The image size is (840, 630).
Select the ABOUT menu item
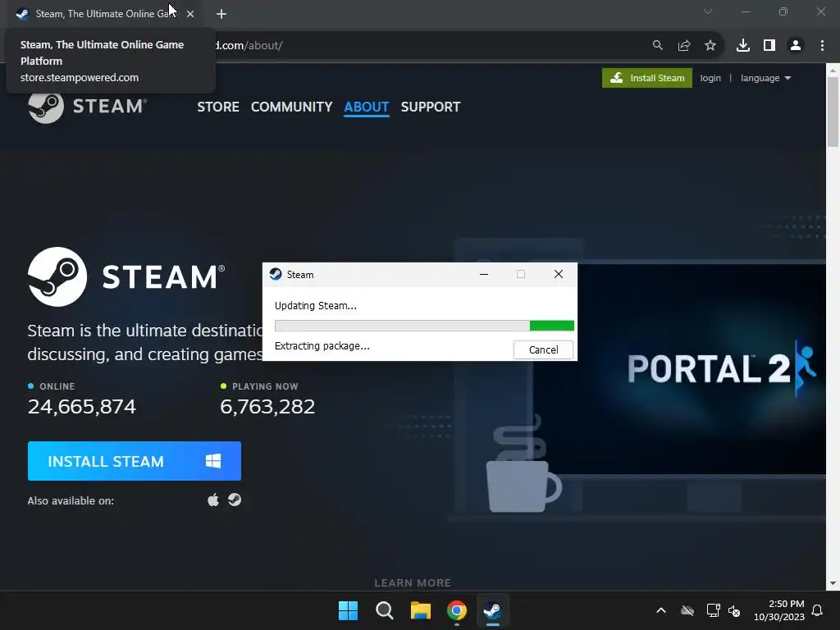point(367,107)
